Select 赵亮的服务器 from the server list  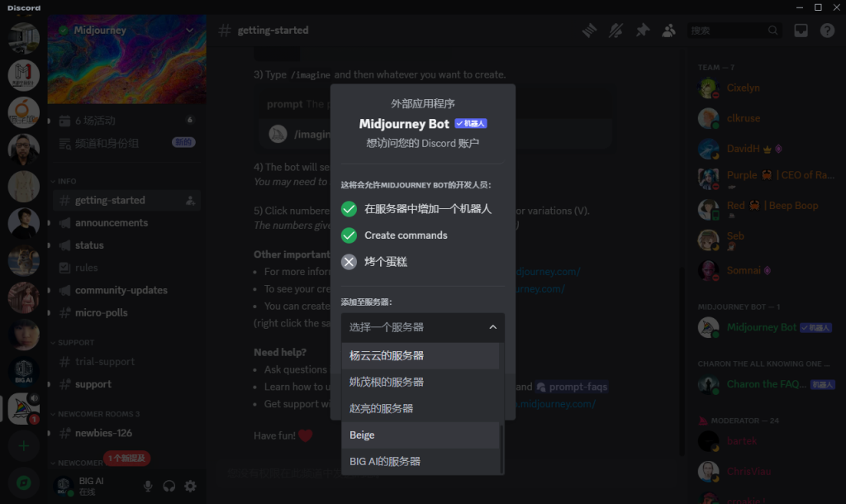pyautogui.click(x=421, y=408)
